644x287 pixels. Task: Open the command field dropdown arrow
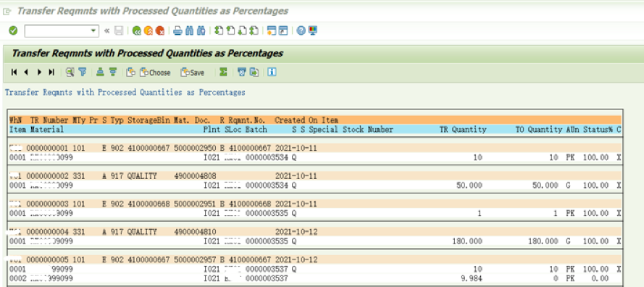pyautogui.click(x=93, y=31)
